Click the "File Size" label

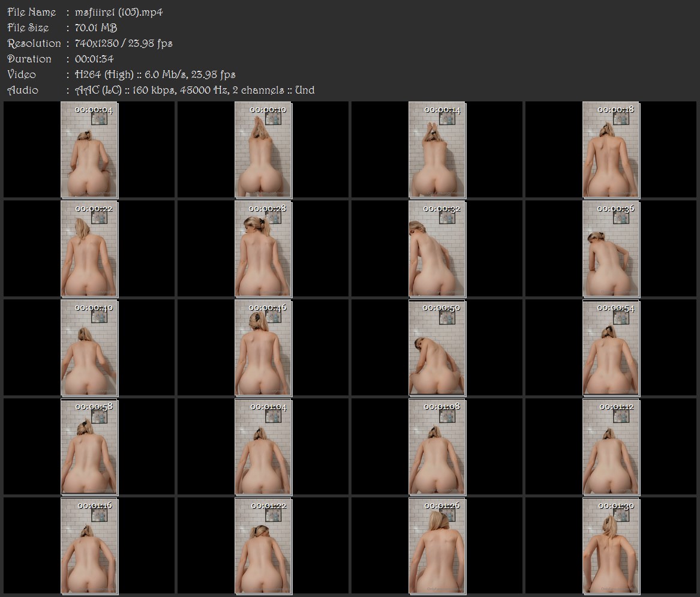click(x=28, y=28)
